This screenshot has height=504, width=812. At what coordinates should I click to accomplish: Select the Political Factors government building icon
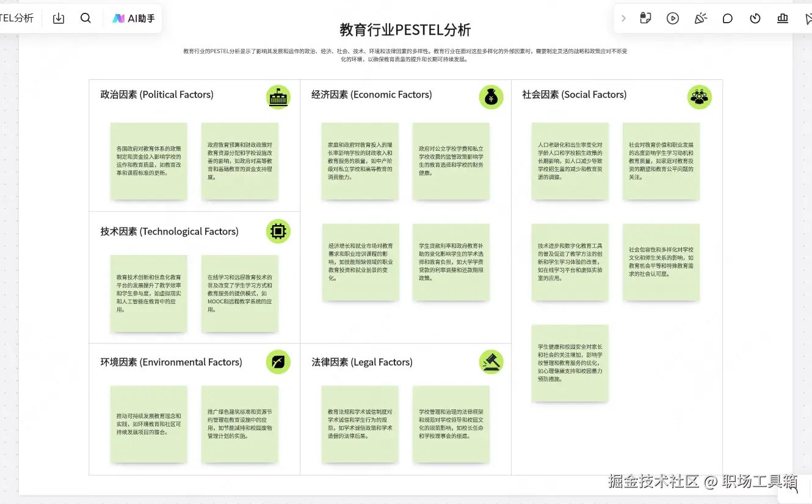[x=278, y=98]
